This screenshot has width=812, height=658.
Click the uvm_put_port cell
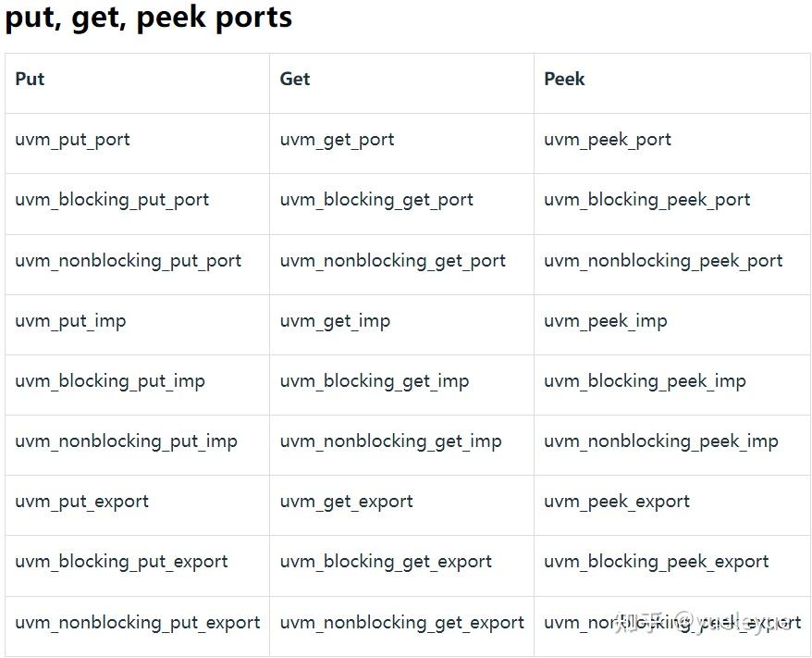pos(72,140)
